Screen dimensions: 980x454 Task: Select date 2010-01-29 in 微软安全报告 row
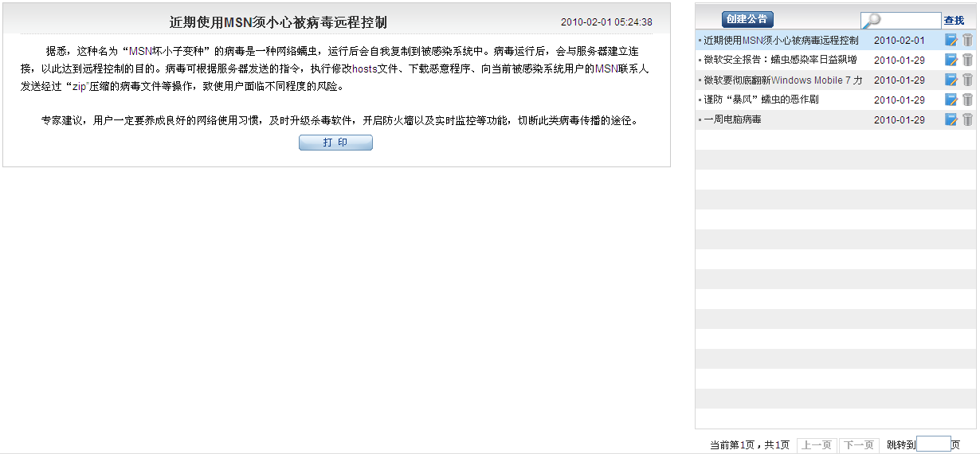900,60
